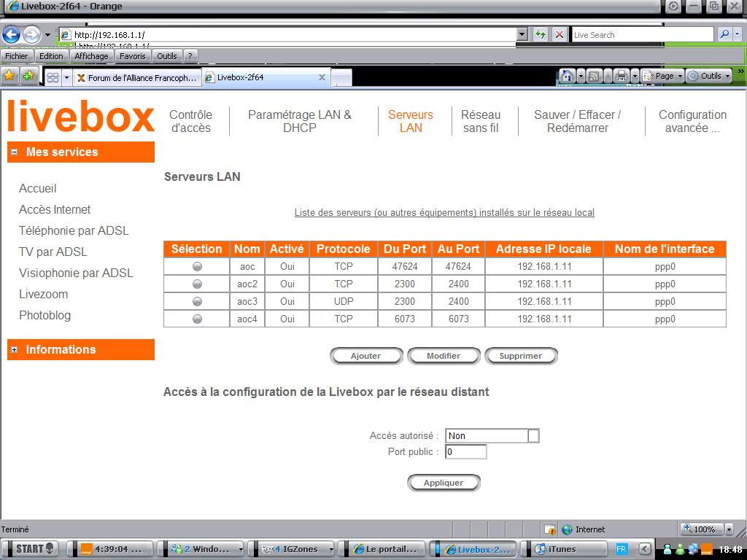Click the orange tray icon near the clock
The width and height of the screenshot is (747, 560).
(706, 550)
